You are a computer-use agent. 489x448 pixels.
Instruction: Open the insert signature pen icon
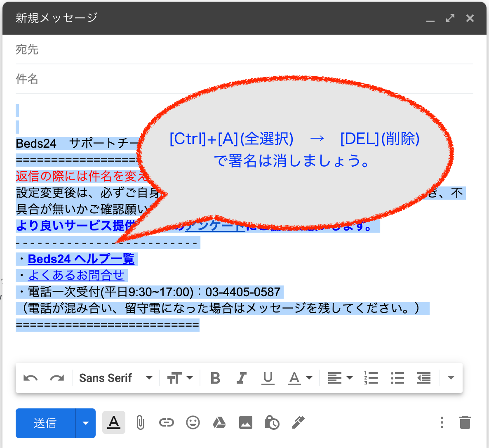coord(298,422)
